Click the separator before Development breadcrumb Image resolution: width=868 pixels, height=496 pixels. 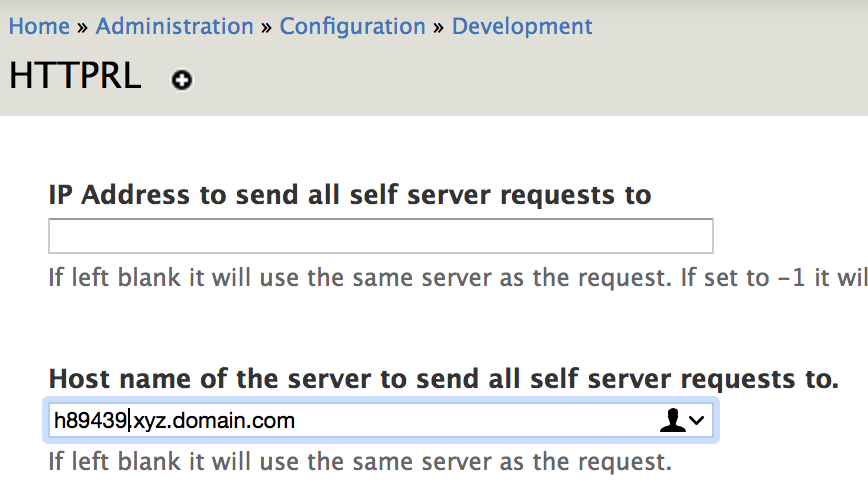pyautogui.click(x=439, y=27)
